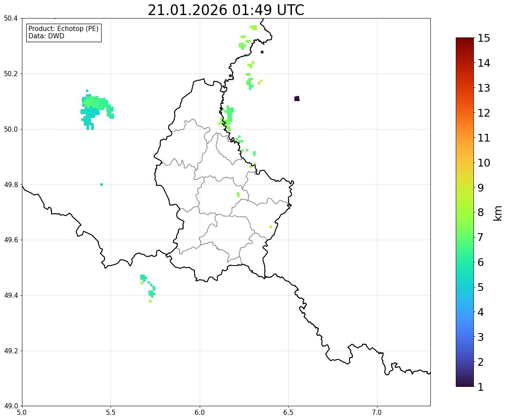The width and height of the screenshot is (507, 420).
Task: Click the dark purple echo square near 6.55E
Action: pyautogui.click(x=297, y=99)
